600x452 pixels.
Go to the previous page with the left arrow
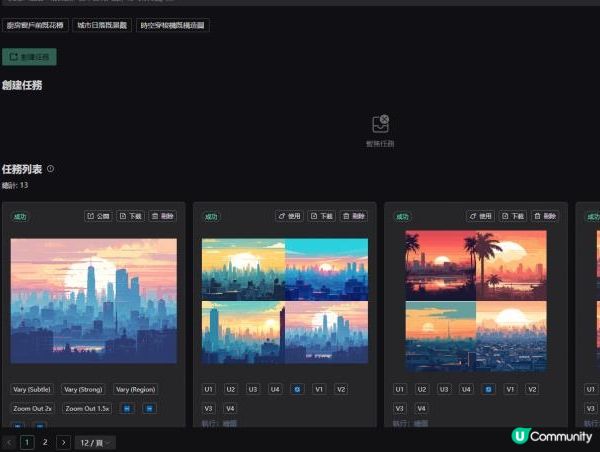point(9,442)
